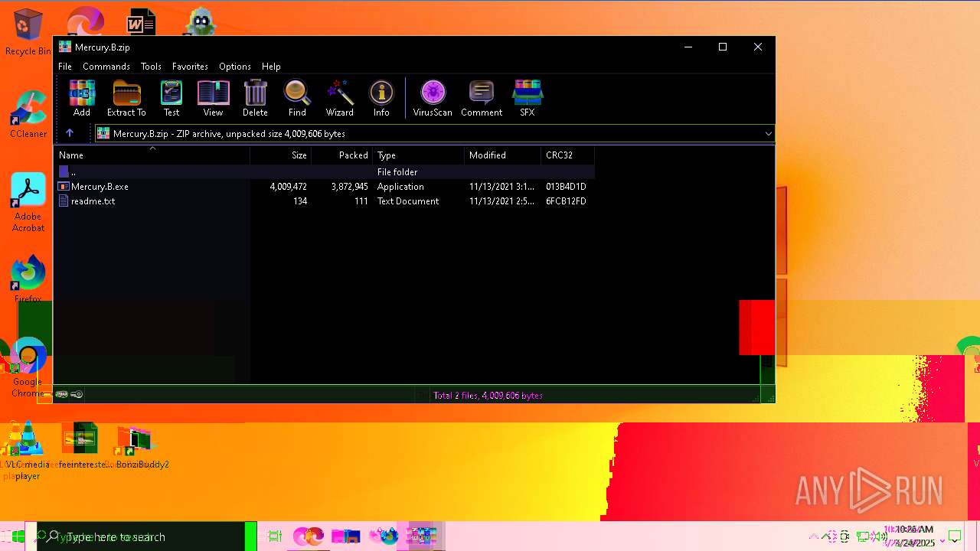Start VirusScan on the archive
This screenshot has width=980, height=551.
(433, 98)
